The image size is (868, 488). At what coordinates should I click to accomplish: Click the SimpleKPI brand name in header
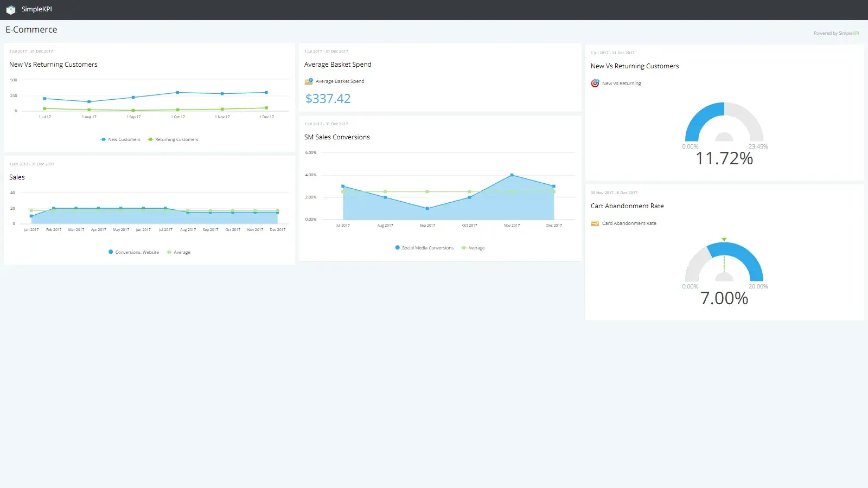point(37,9)
